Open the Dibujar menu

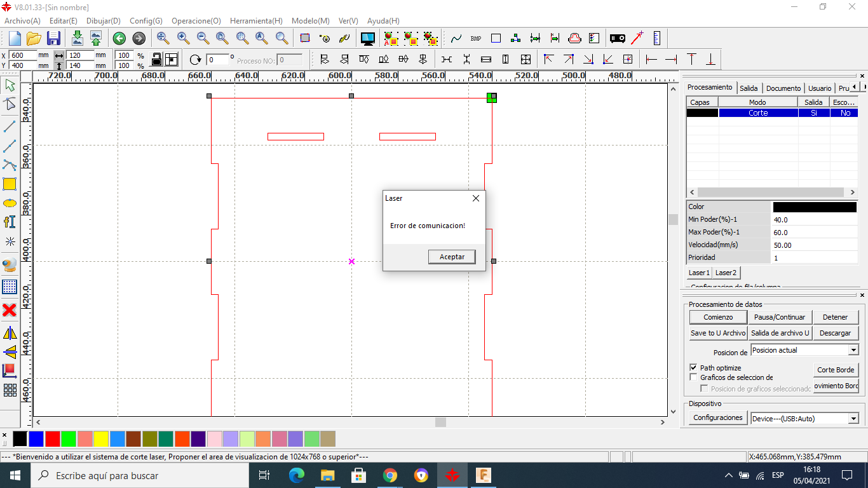pyautogui.click(x=104, y=21)
